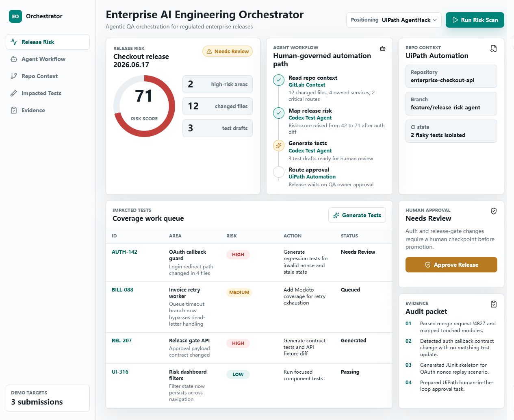Image resolution: width=514 pixels, height=420 pixels.
Task: Click the 71 risk score gauge
Action: click(144, 106)
